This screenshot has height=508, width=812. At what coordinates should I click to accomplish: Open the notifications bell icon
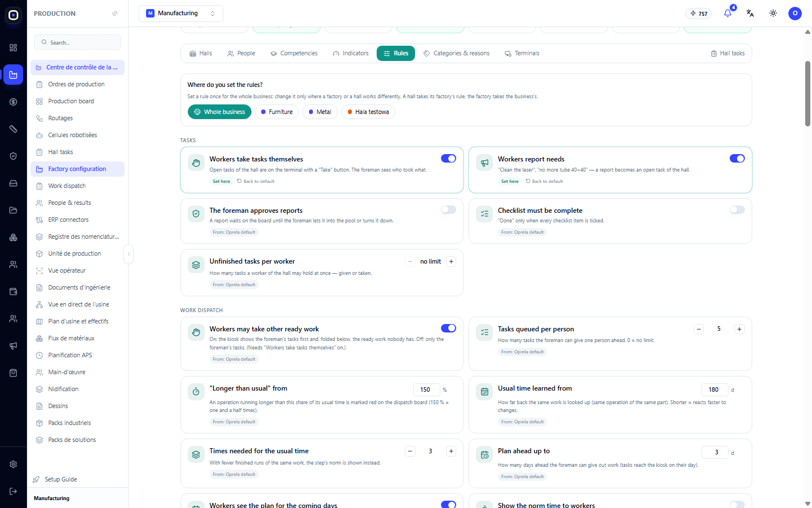click(727, 13)
